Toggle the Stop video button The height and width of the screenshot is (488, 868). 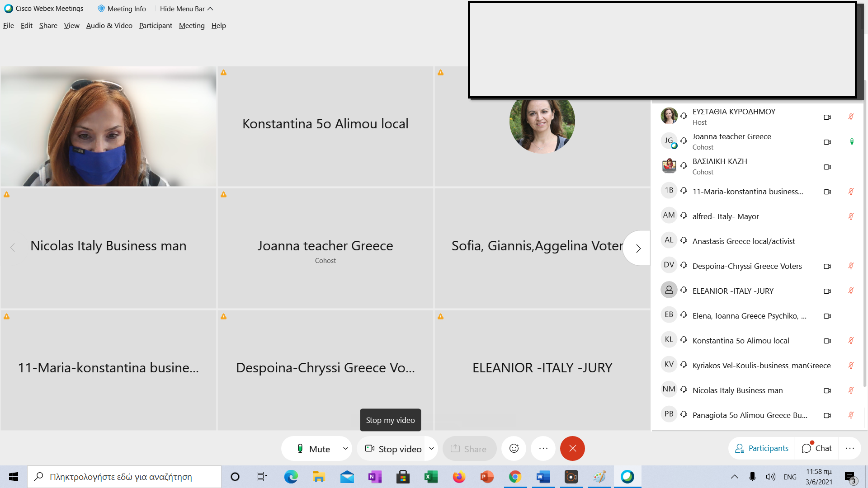pos(393,449)
